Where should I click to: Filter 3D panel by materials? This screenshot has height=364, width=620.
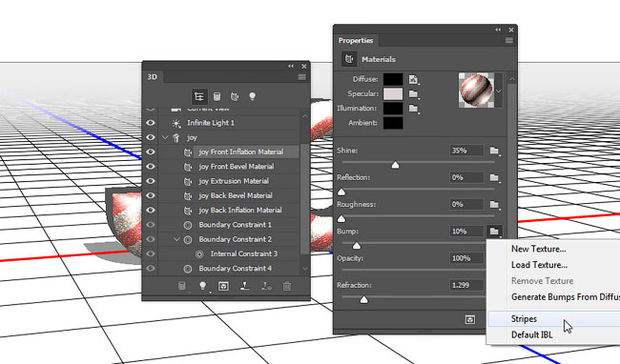(x=235, y=96)
